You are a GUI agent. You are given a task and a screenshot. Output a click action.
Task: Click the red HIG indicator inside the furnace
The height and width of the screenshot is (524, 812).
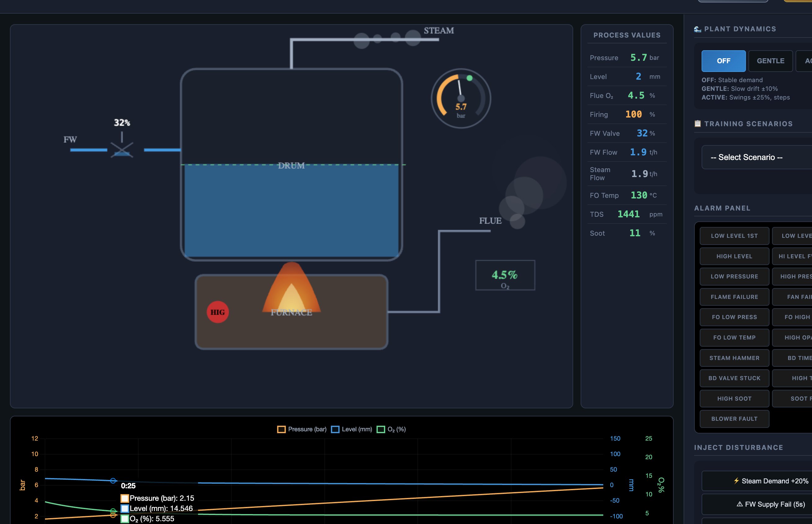click(x=217, y=311)
